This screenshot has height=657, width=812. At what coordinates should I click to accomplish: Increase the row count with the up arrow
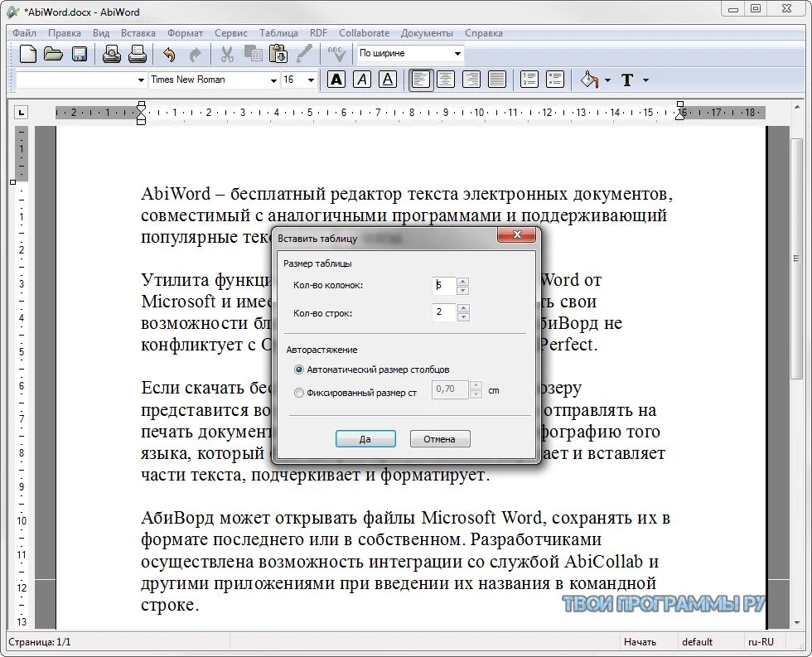[463, 308]
